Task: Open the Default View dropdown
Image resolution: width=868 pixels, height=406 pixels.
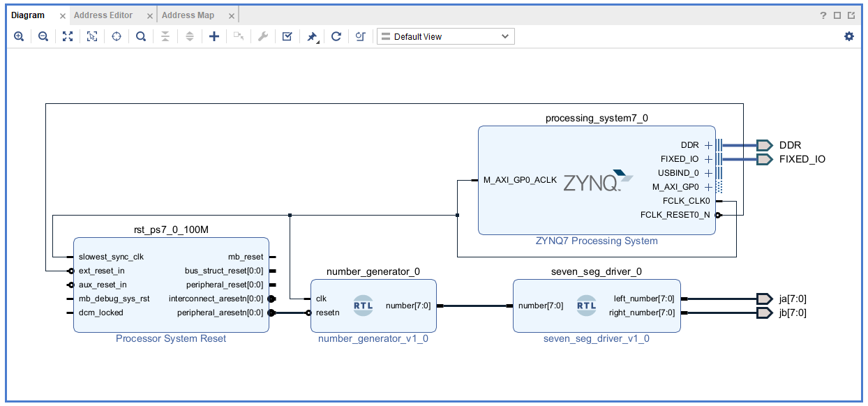Action: (446, 36)
